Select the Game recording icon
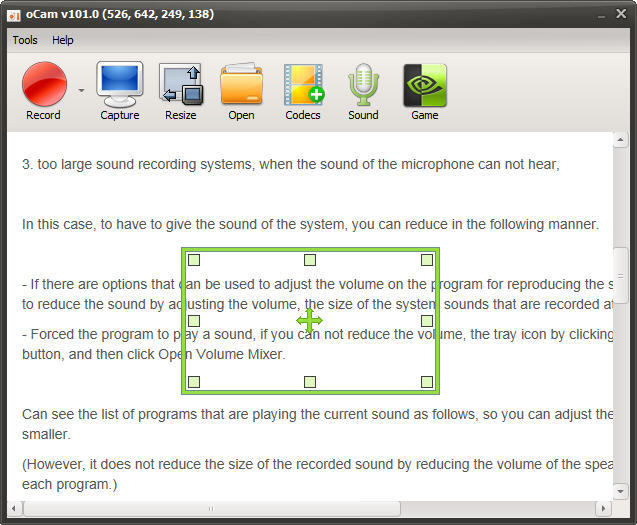Image resolution: width=637 pixels, height=525 pixels. click(425, 84)
